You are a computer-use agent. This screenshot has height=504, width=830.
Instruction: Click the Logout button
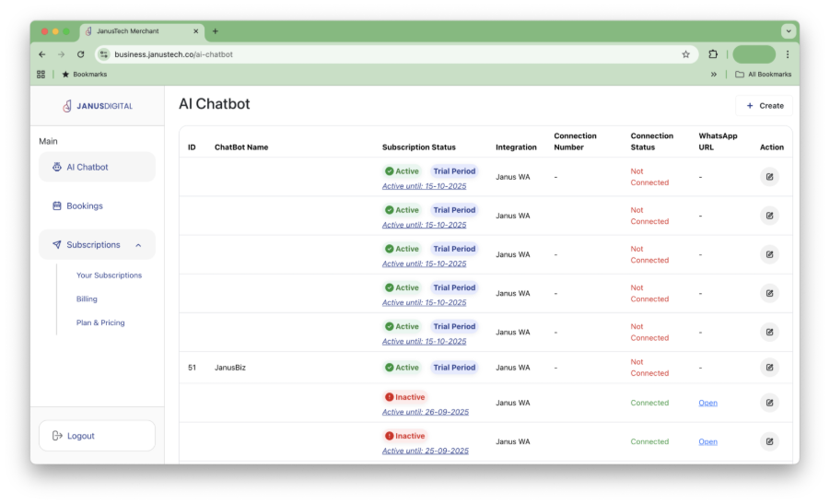click(97, 436)
